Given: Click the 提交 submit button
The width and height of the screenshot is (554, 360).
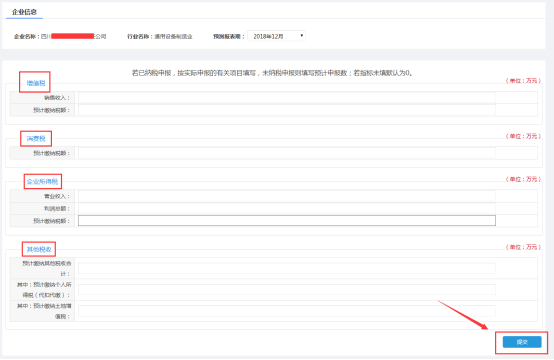Looking at the screenshot, I should [x=522, y=342].
